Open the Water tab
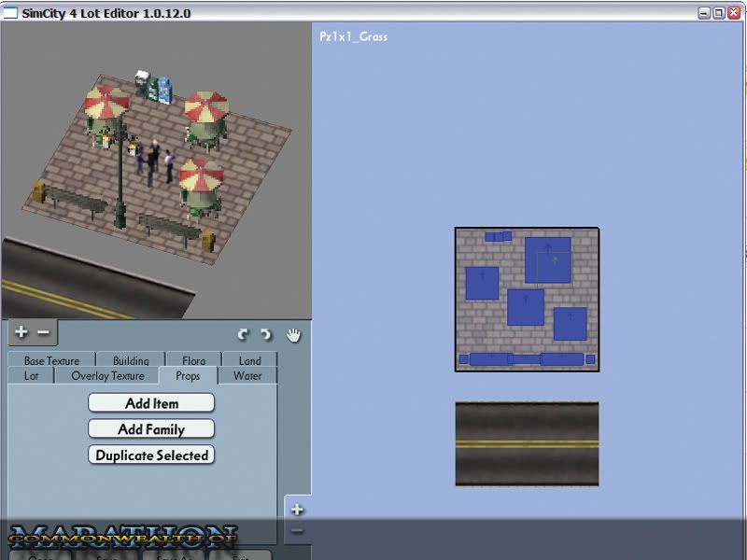The image size is (747, 560). pos(247,376)
